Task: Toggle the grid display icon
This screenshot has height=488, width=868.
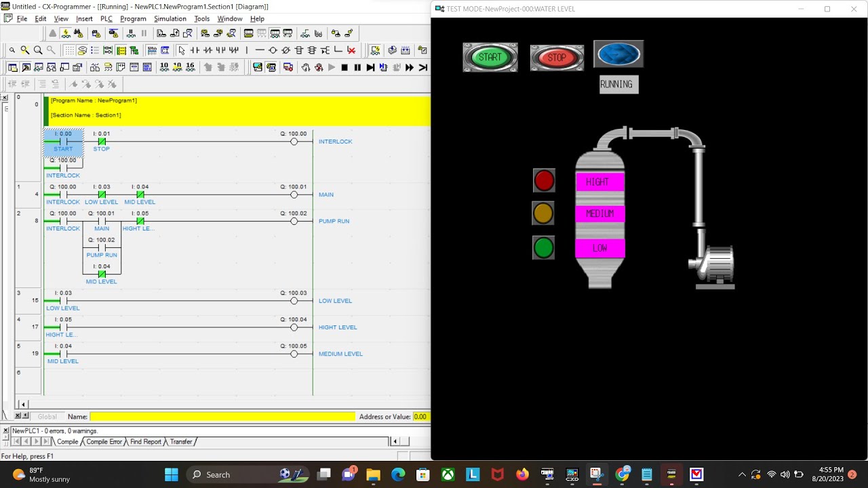Action: point(69,50)
